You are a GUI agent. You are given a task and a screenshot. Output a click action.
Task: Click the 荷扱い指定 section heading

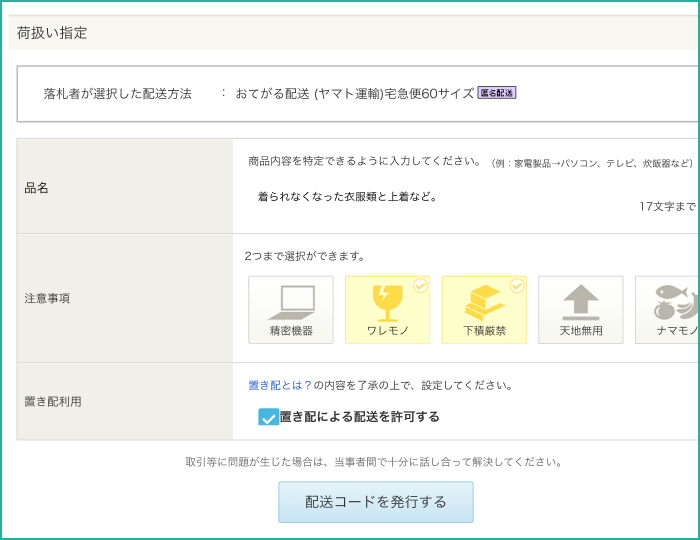coord(52,33)
